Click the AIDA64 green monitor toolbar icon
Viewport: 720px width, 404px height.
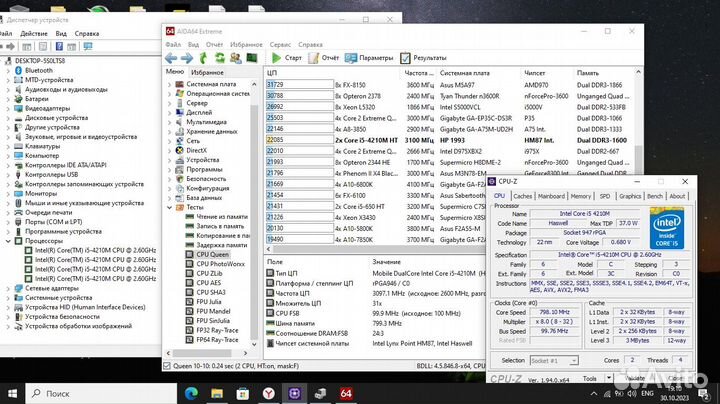[252, 58]
